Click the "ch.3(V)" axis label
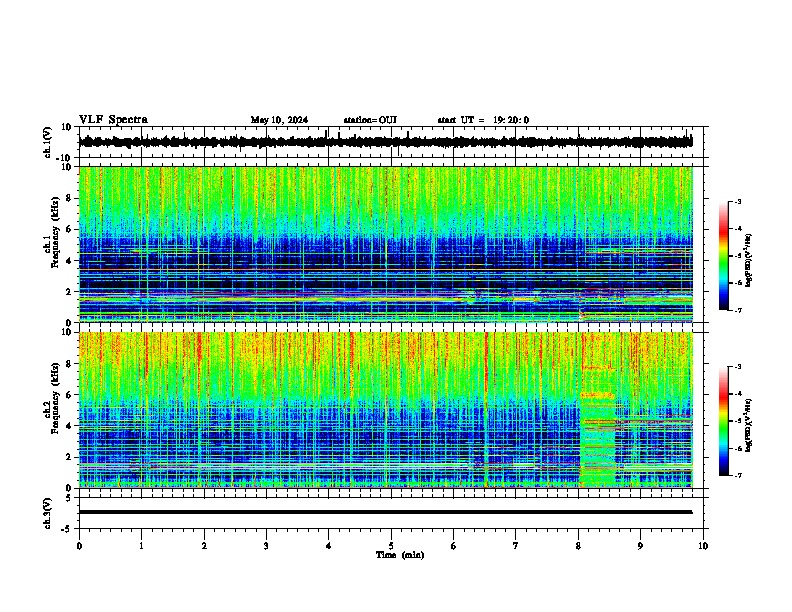 [48, 513]
